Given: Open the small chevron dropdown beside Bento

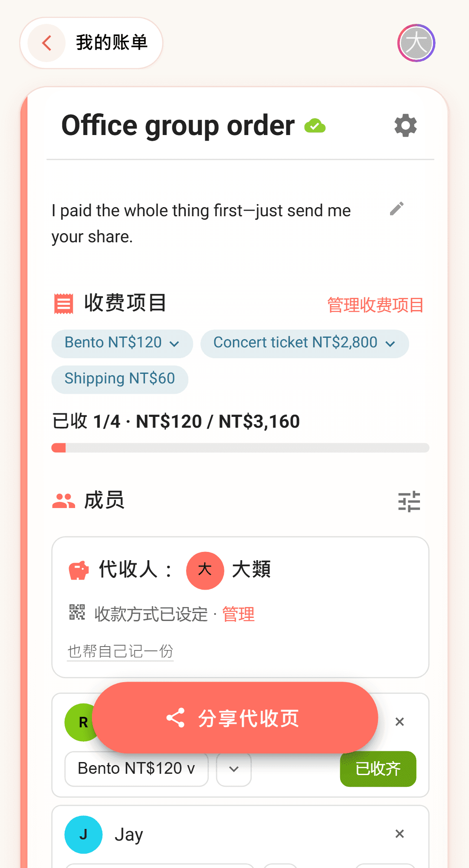Looking at the screenshot, I should point(234,769).
